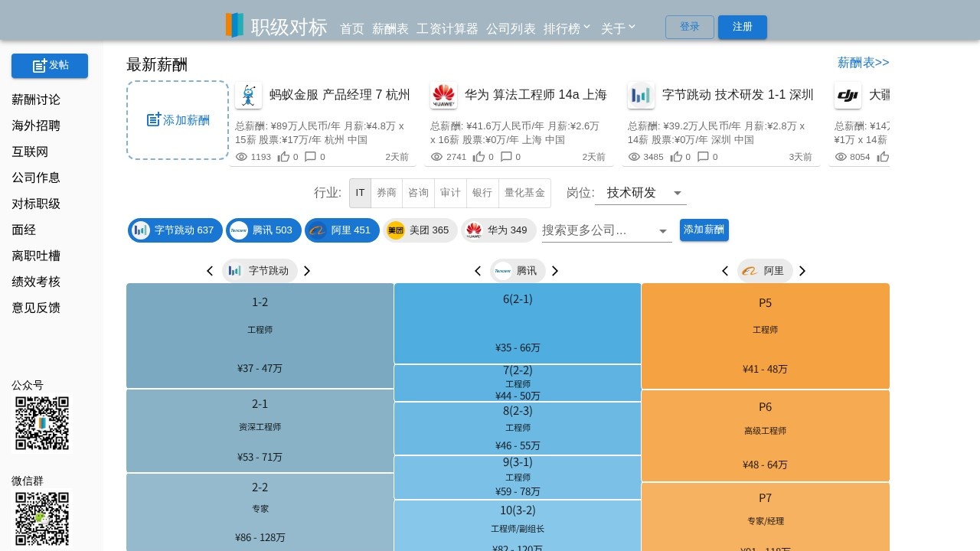Enable the 银行 industry filter
980x551 pixels.
(x=482, y=193)
